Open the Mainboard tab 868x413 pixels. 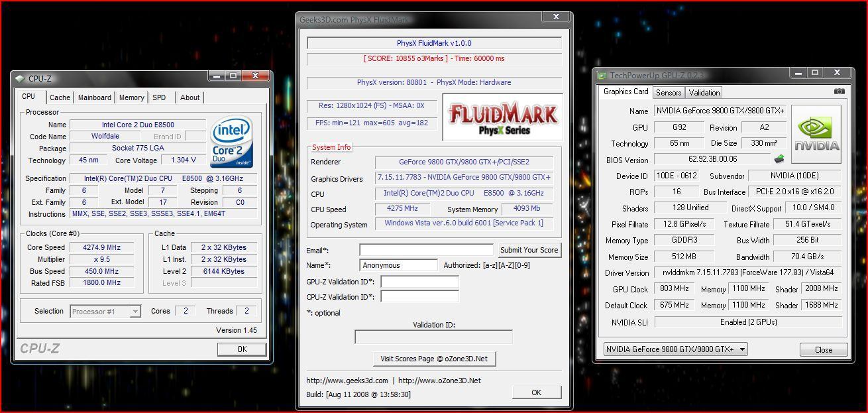95,97
